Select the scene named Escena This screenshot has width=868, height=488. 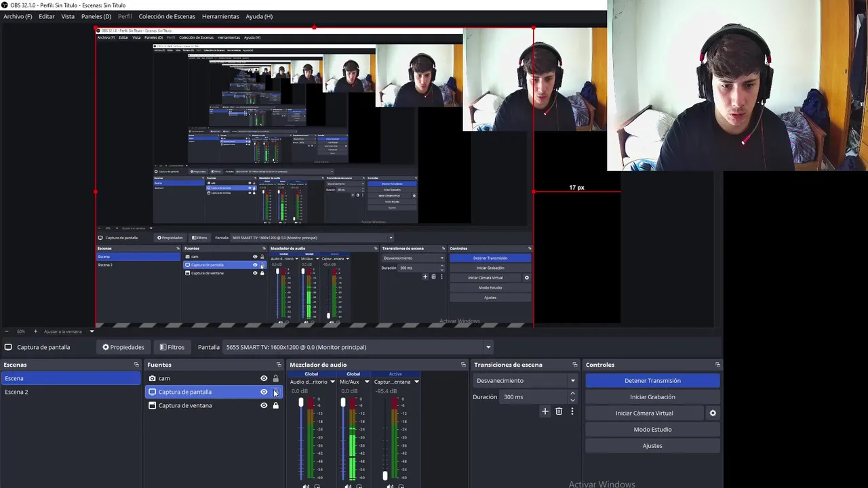click(71, 378)
